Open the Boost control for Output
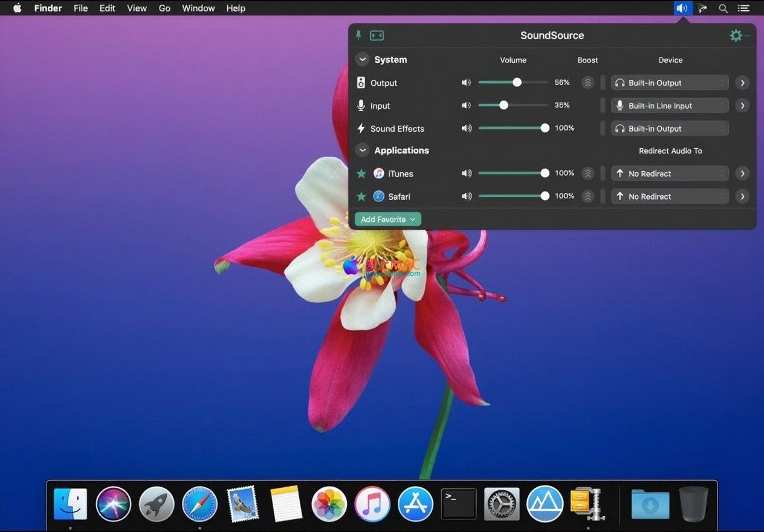Viewport: 764px width, 532px height. click(588, 83)
